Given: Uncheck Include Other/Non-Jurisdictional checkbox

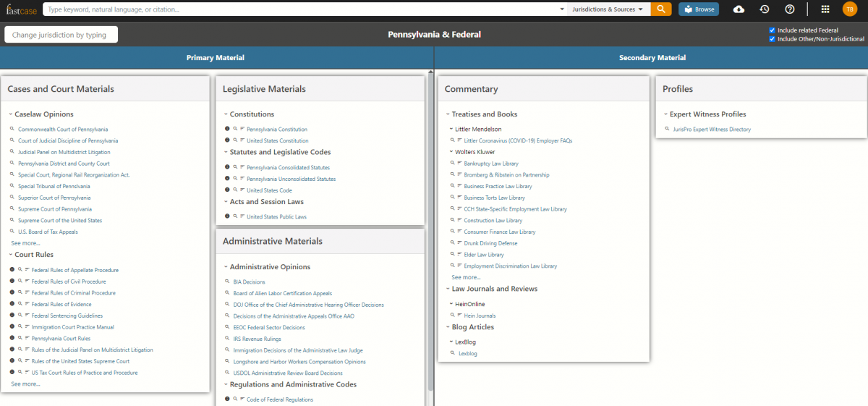Looking at the screenshot, I should coord(773,39).
